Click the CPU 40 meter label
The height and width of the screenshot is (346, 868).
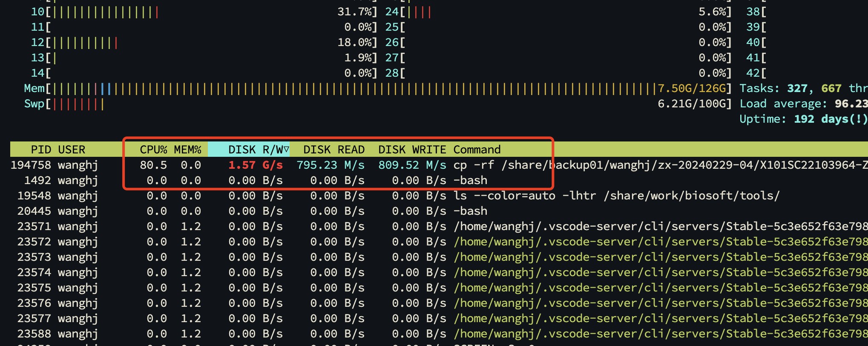tap(753, 42)
